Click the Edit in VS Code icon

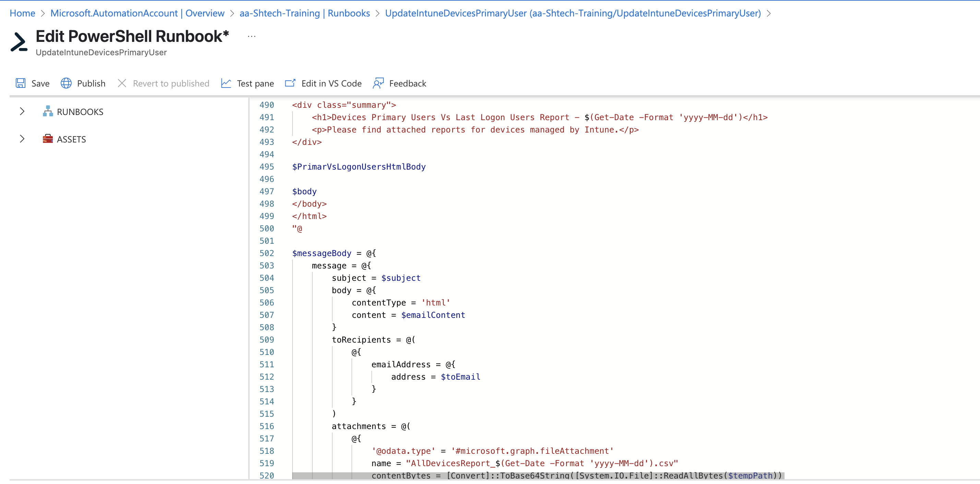pyautogui.click(x=290, y=83)
